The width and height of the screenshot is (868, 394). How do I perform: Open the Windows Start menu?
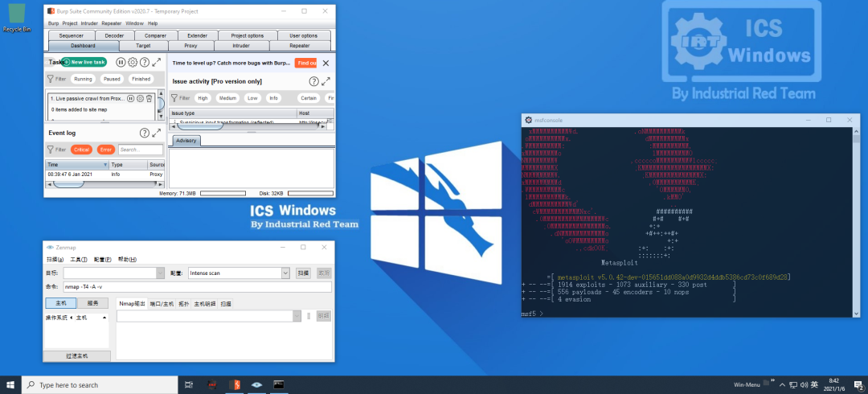[10, 384]
